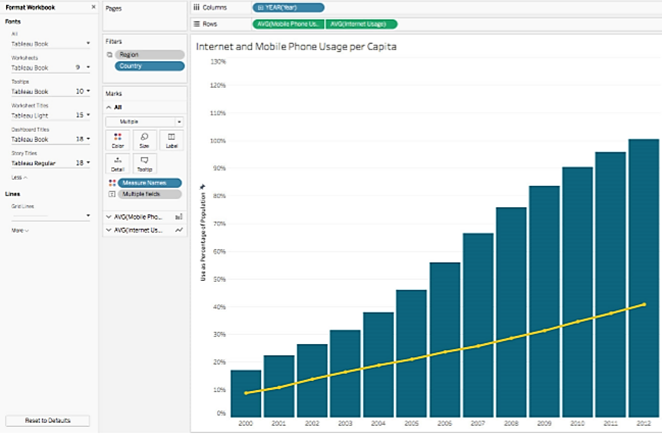Click the Worksheet Titles font size 15 value

pyautogui.click(x=79, y=115)
